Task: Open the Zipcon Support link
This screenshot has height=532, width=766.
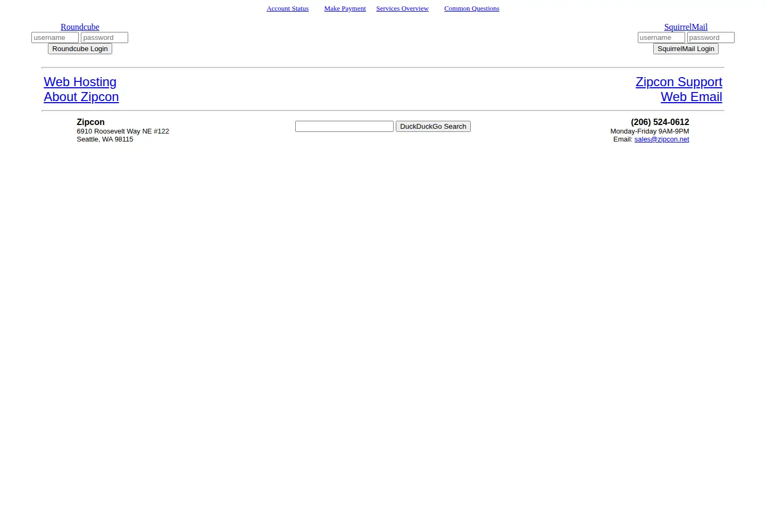Action: pos(679,82)
